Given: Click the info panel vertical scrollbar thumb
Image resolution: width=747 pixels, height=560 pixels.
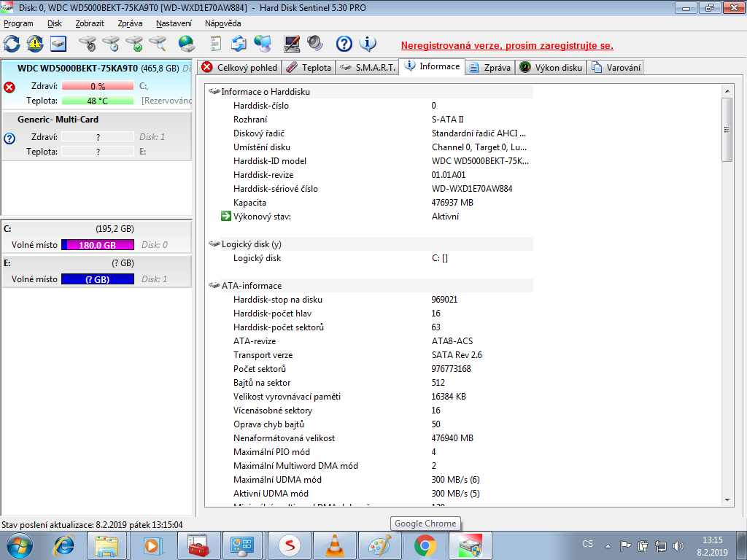Looking at the screenshot, I should [727, 130].
